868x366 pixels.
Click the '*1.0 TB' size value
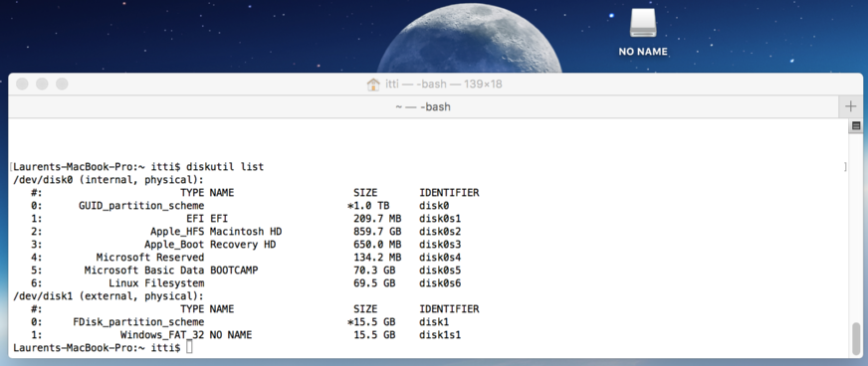coord(368,206)
